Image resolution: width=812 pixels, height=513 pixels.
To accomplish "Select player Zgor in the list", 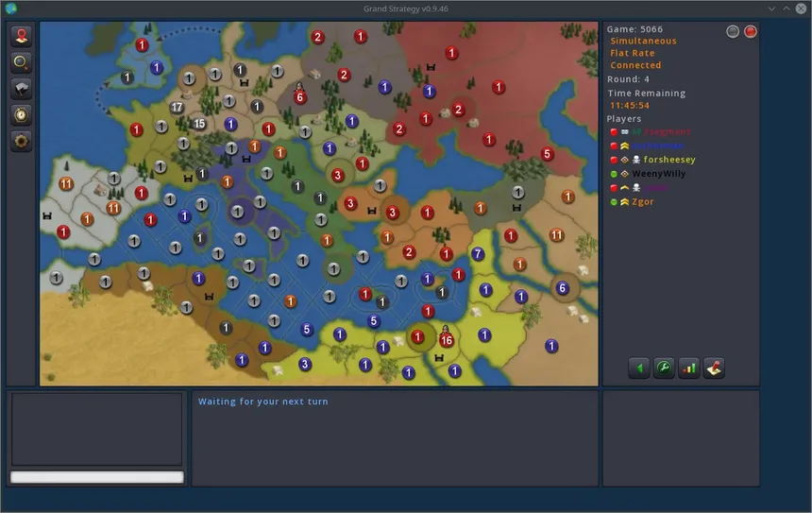I will point(643,201).
